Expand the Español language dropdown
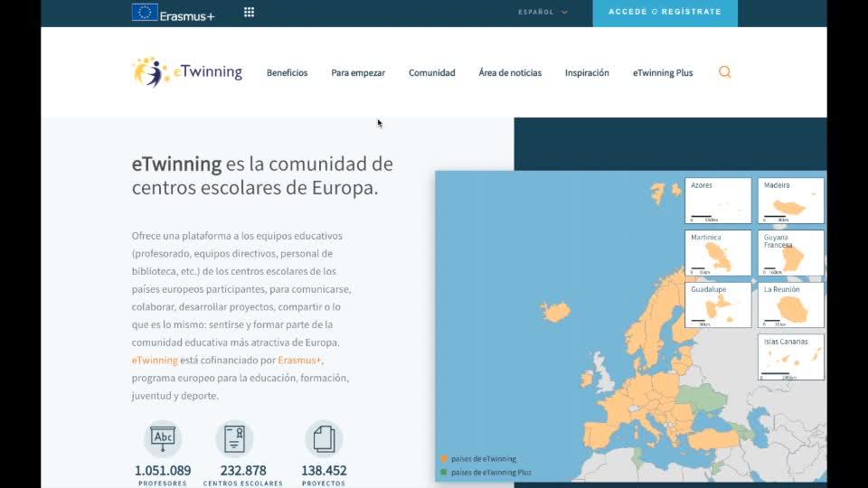Viewport: 868px width, 488px height. 543,12
